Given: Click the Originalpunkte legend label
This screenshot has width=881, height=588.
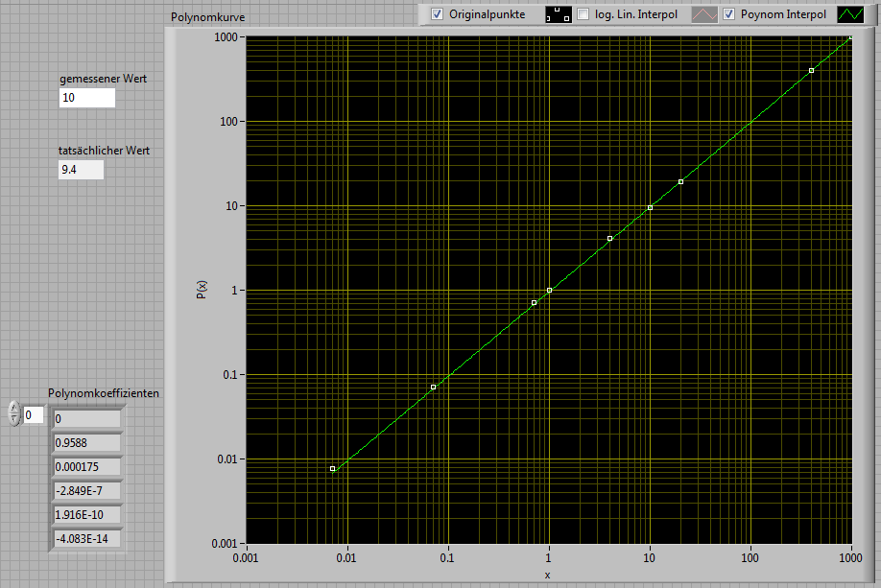Looking at the screenshot, I should [x=488, y=14].
